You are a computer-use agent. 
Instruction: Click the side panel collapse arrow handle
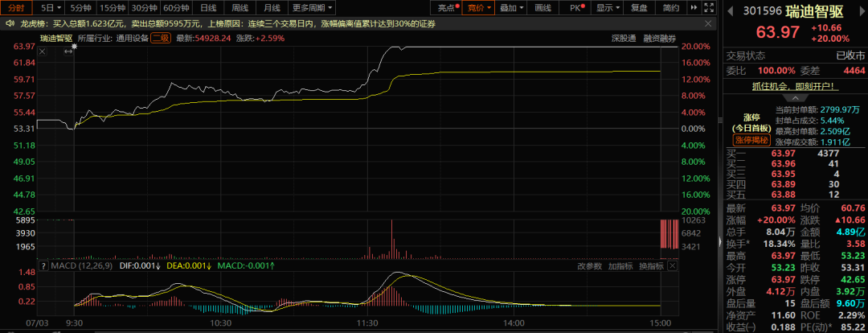(x=719, y=241)
